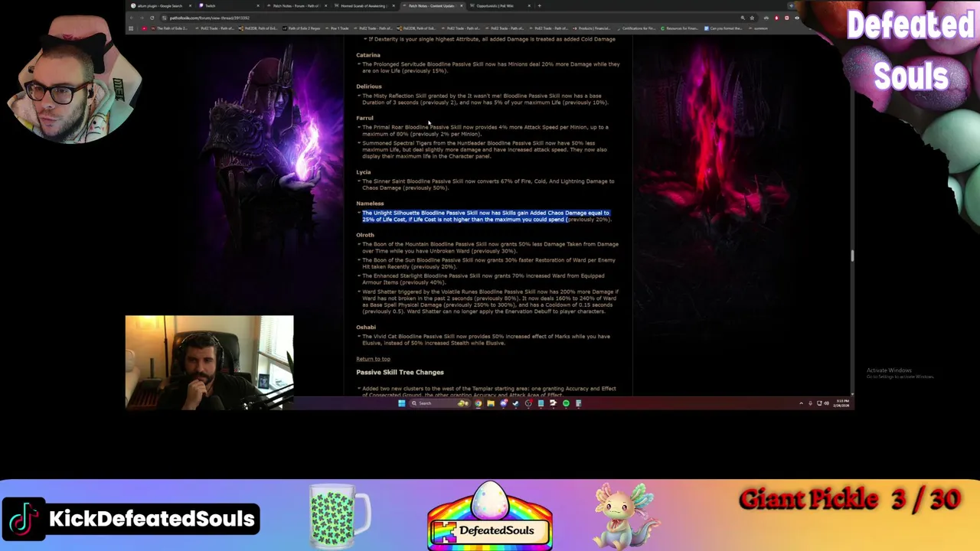The width and height of the screenshot is (980, 551).
Task: Click the Prolonged Servitude patch note line
Action: click(x=490, y=67)
